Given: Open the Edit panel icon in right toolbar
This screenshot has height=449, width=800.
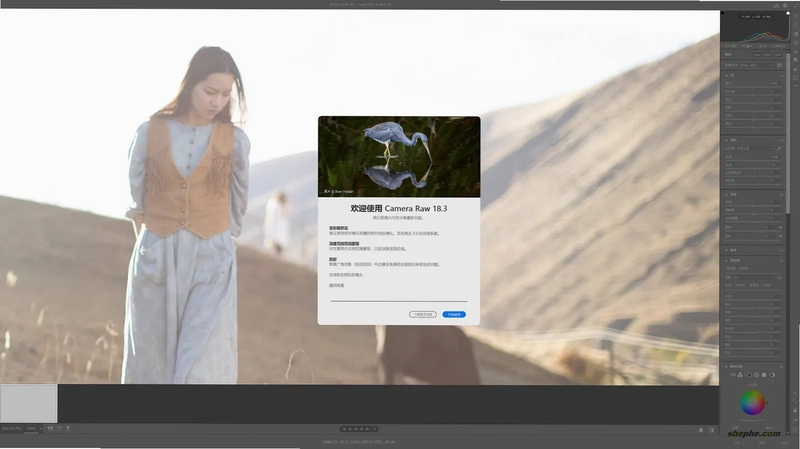Looking at the screenshot, I should [x=796, y=16].
